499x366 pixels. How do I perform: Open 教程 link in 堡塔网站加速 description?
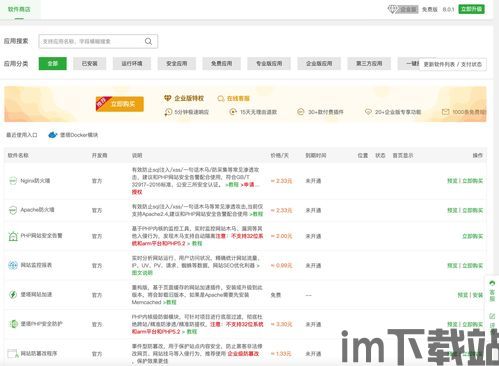point(169,302)
